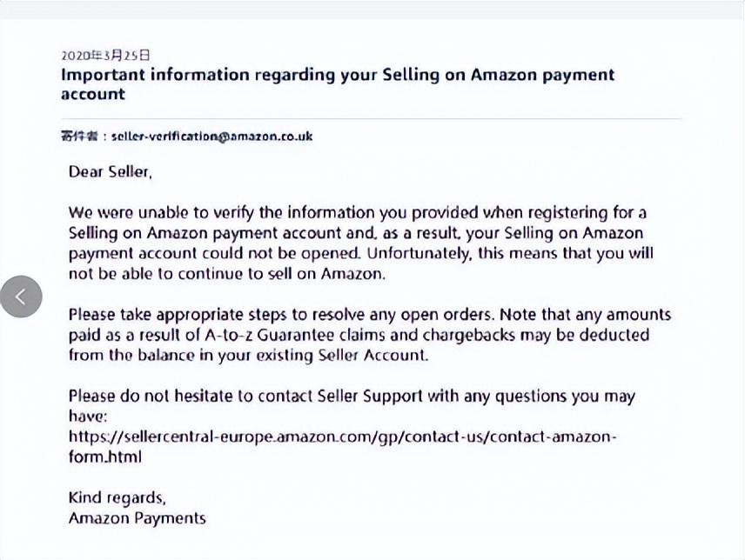
Task: Click the 'Kind regards,' closing line
Action: pos(117,498)
